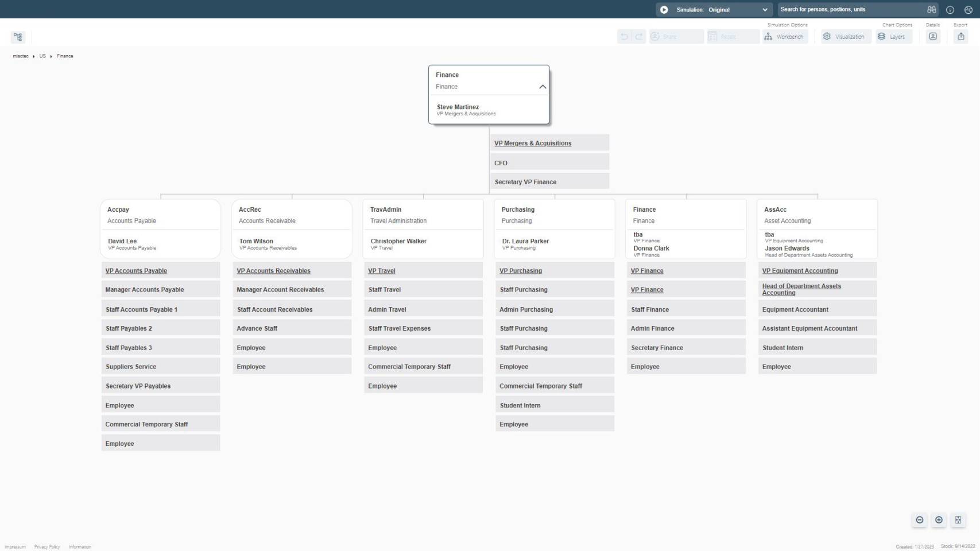The image size is (980, 551).
Task: Click the user profile icon top right
Action: point(969,9)
